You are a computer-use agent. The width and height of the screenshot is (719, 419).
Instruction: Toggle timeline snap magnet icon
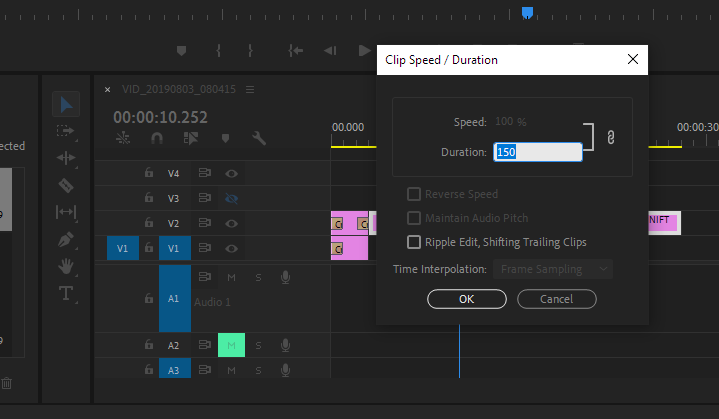(x=157, y=138)
